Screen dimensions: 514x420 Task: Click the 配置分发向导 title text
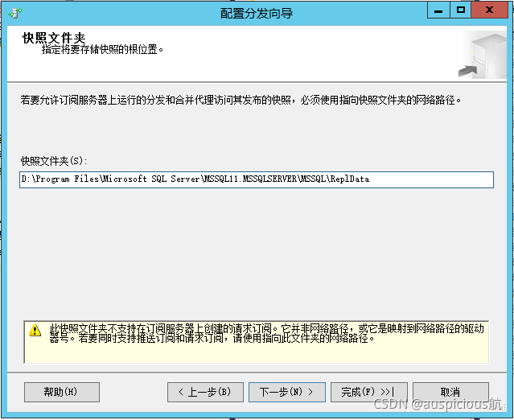pyautogui.click(x=257, y=14)
